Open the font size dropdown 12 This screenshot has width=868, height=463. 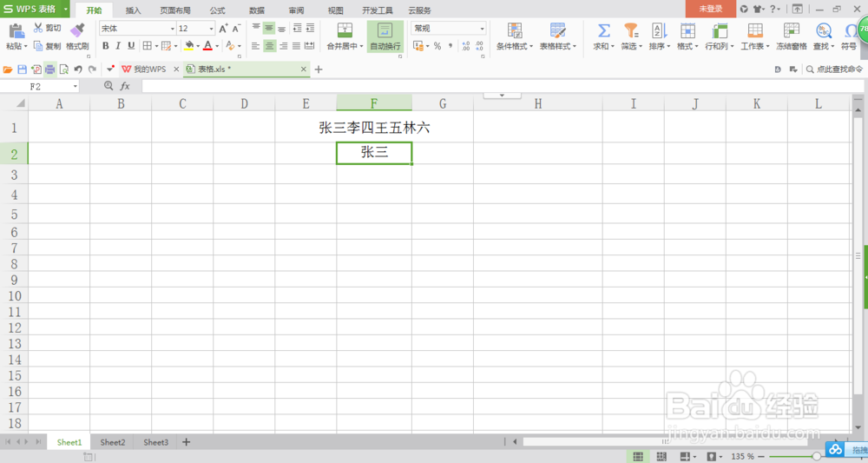coord(211,29)
